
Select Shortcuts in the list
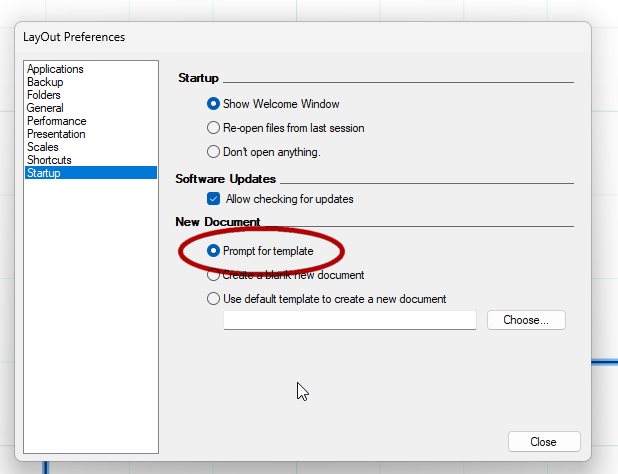coord(49,160)
